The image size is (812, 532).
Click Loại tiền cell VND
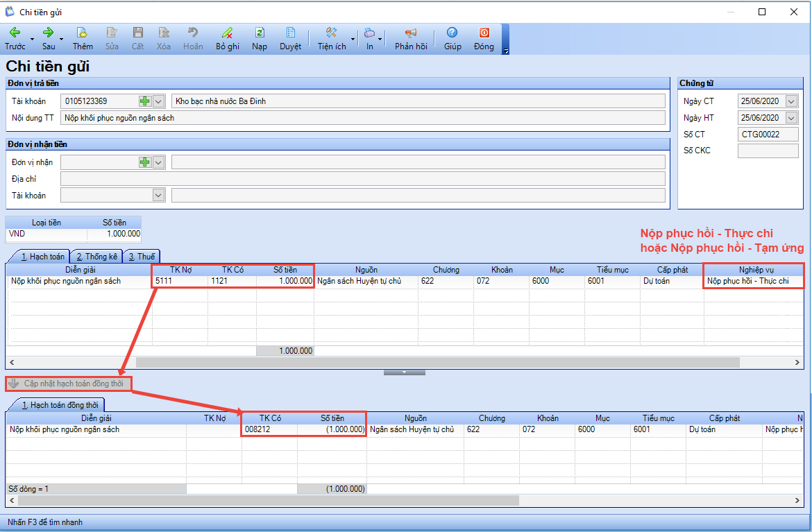pyautogui.click(x=46, y=234)
